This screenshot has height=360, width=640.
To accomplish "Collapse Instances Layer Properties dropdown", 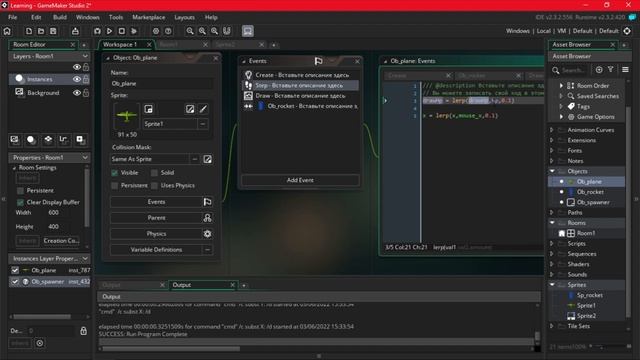I will 85,259.
